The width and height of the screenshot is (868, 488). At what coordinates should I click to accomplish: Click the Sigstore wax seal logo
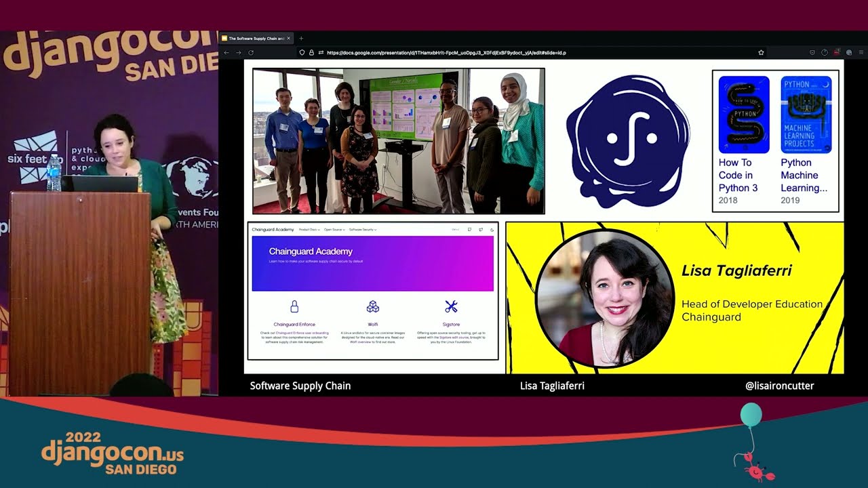pyautogui.click(x=628, y=141)
